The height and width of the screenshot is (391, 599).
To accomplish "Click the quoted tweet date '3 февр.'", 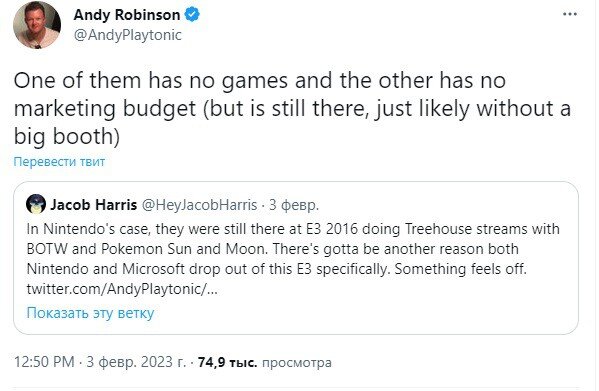I will [294, 205].
